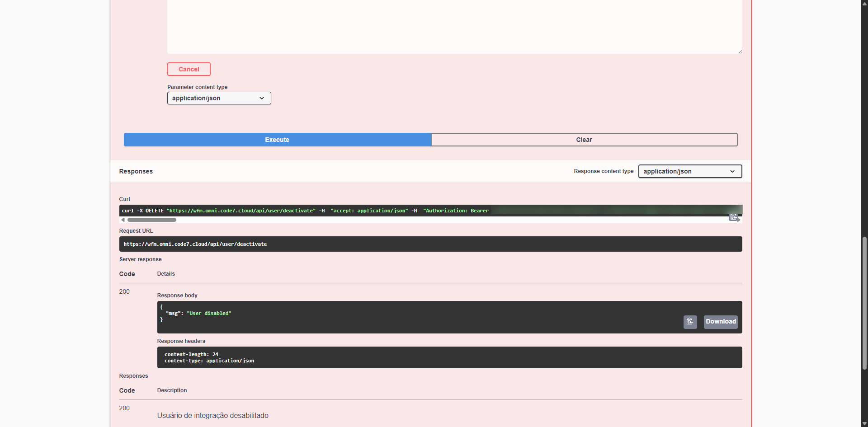Click the curl scrollbar left arrow
The height and width of the screenshot is (427, 868).
pos(123,220)
